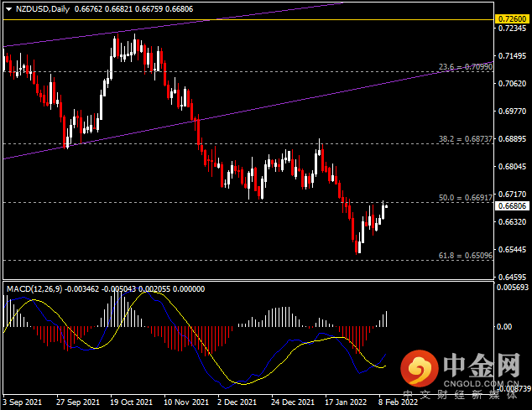Click the 61.8 = 0.65096 Fibonacci label
Image resolution: width=532 pixels, height=410 pixels.
464,254
